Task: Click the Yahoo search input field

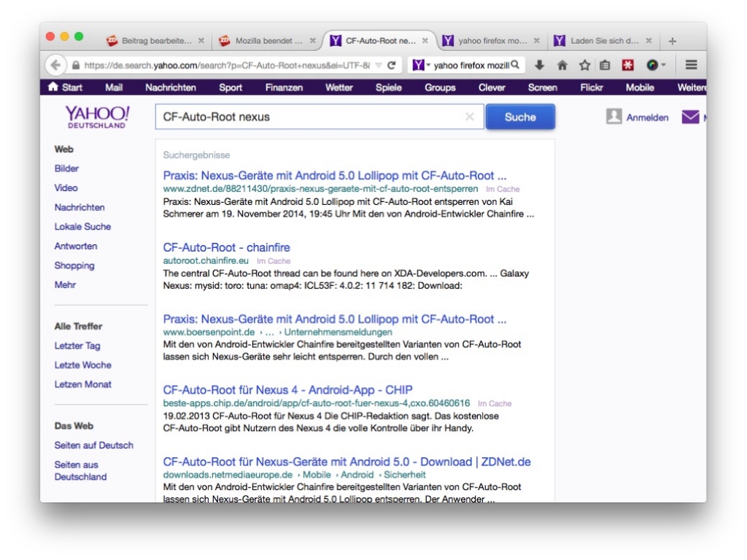Action: pos(320,117)
